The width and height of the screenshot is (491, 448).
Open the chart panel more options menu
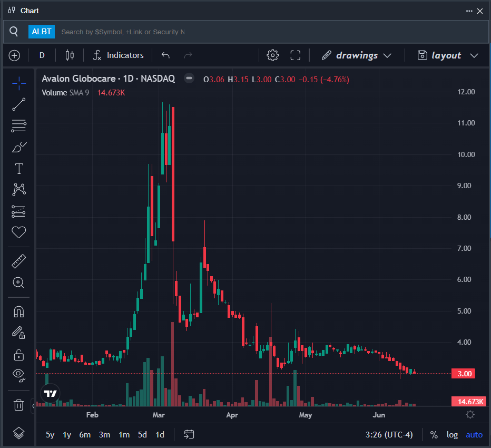[469, 11]
